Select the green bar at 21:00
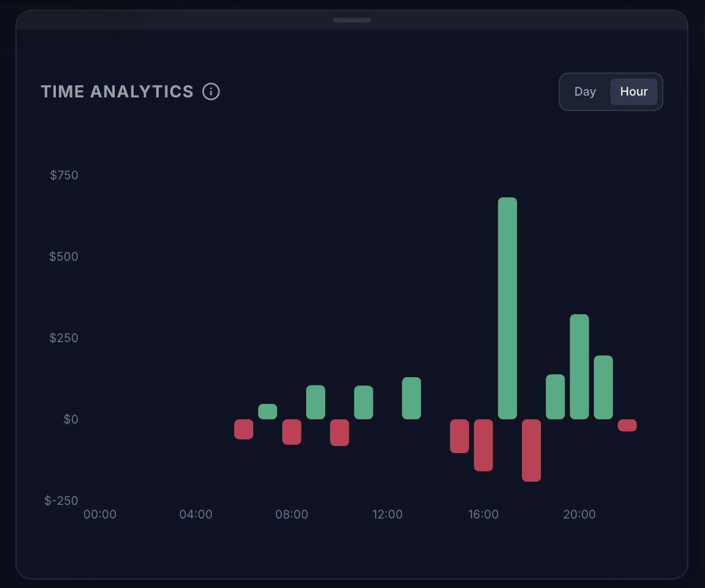 coord(603,387)
